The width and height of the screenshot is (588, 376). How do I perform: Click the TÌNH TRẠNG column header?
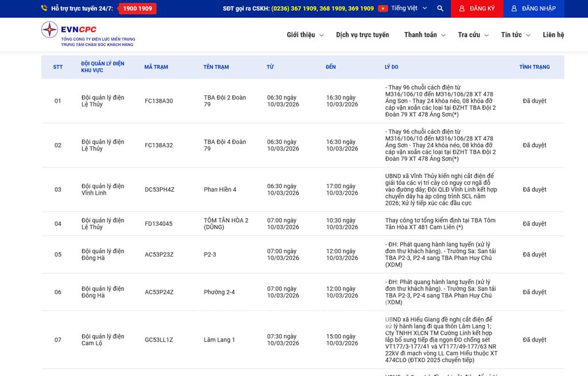534,67
